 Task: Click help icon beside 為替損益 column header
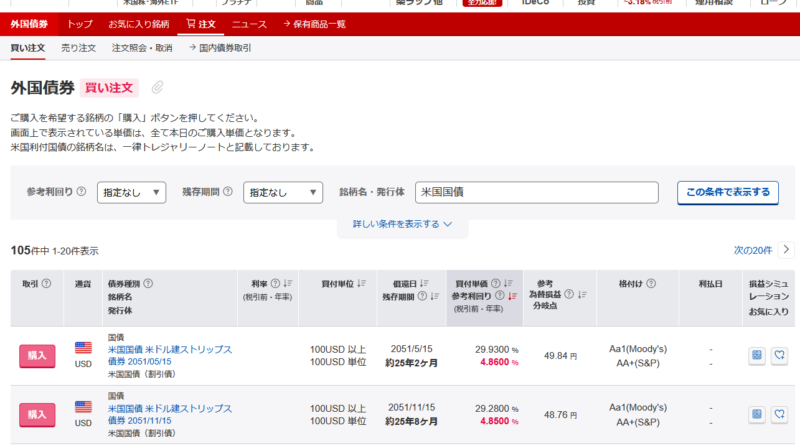click(x=569, y=294)
